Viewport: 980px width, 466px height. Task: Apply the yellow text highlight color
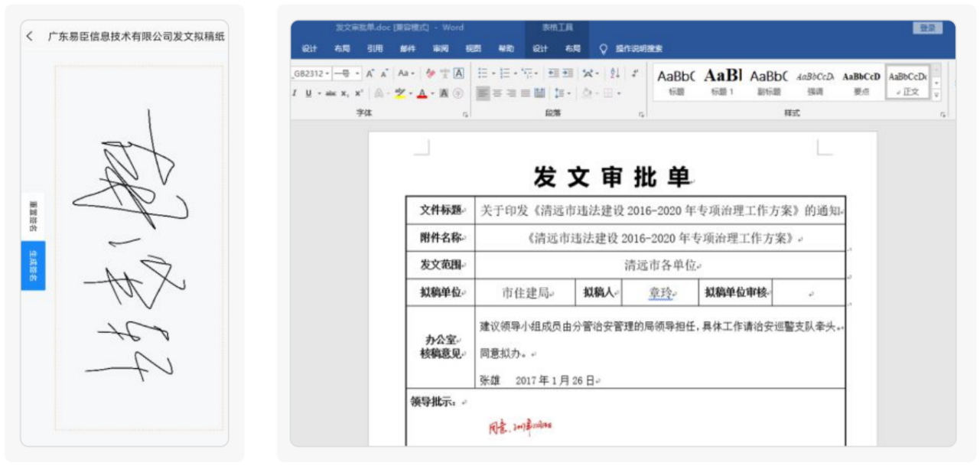pos(399,93)
